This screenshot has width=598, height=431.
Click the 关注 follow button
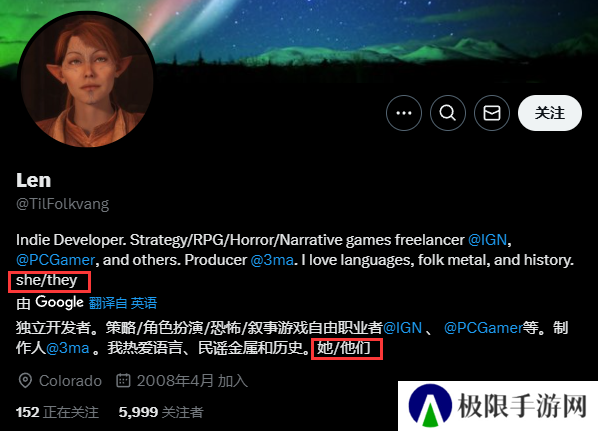pos(550,113)
